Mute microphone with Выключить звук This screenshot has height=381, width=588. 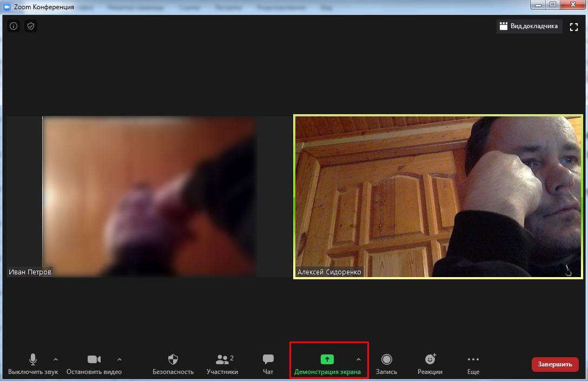[33, 364]
